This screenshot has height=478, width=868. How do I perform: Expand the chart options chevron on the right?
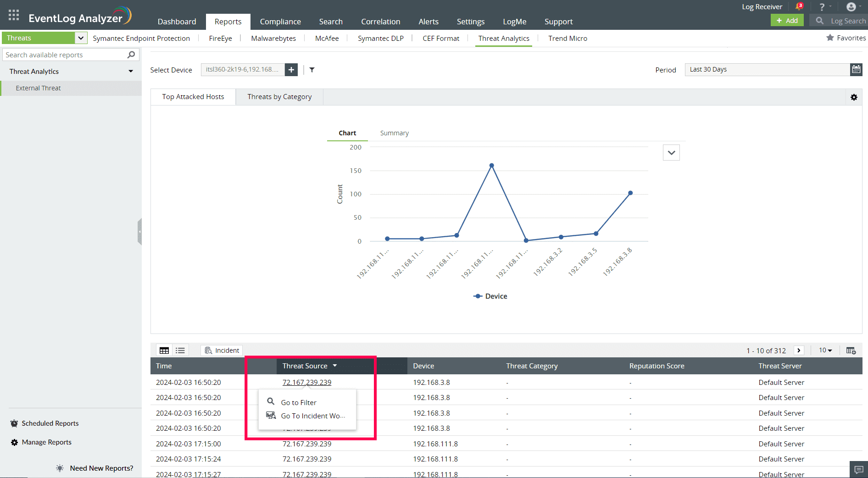pyautogui.click(x=671, y=152)
